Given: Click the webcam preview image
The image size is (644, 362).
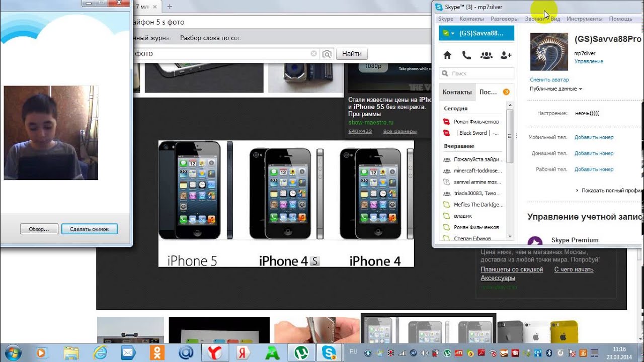Looking at the screenshot, I should coord(51,133).
